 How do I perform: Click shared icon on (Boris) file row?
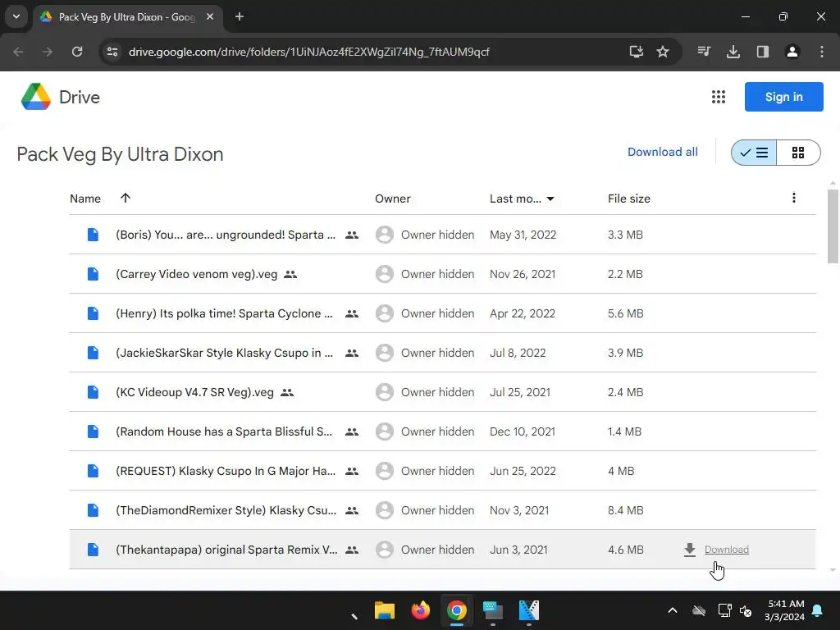[352, 235]
